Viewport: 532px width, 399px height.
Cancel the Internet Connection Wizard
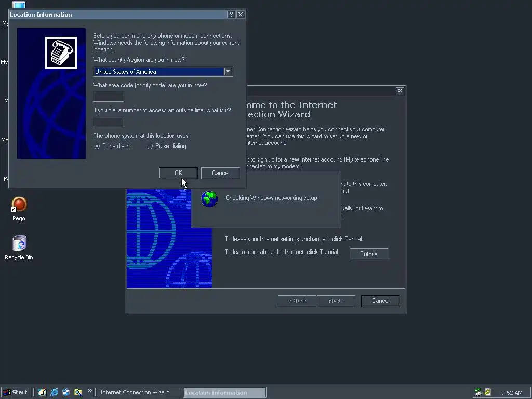tap(380, 301)
